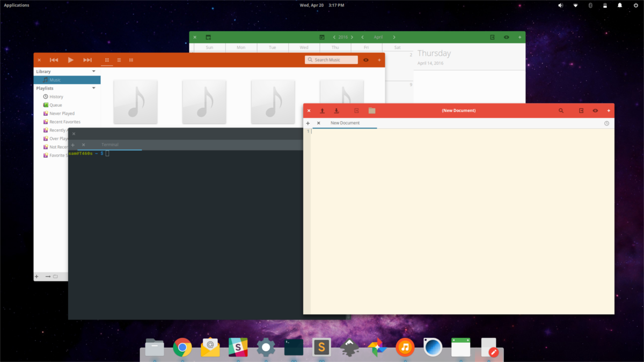Viewport: 644px width, 362px height.
Task: Add playlist with plus at music sidebar bottom
Action: [x=36, y=276]
